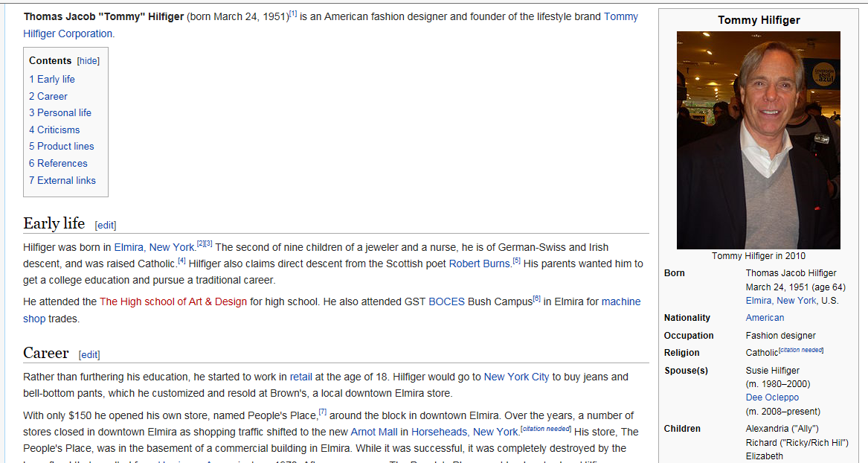Viewport: 868px width, 463px height.
Task: Open citation needed after Horseheads, New York
Action: (x=546, y=429)
